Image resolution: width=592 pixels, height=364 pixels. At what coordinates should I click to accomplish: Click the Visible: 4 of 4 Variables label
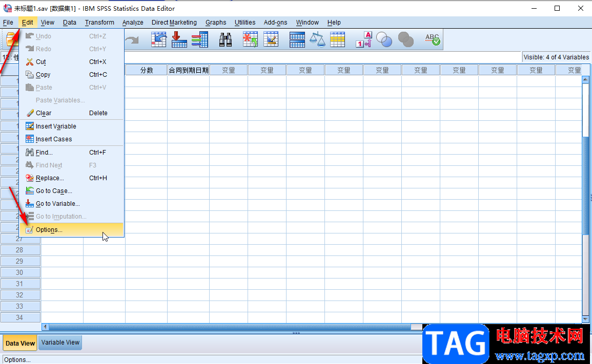coord(556,57)
